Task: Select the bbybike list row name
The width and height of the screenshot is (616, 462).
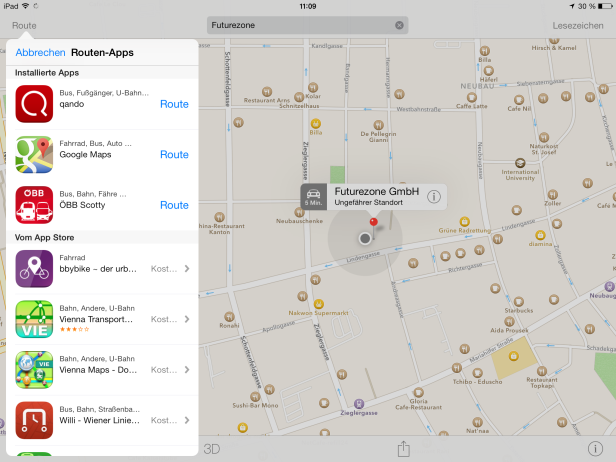Action: point(98,269)
